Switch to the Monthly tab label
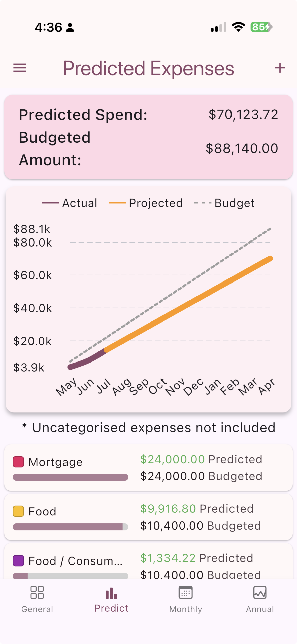Image resolution: width=297 pixels, height=644 pixels. tap(185, 609)
